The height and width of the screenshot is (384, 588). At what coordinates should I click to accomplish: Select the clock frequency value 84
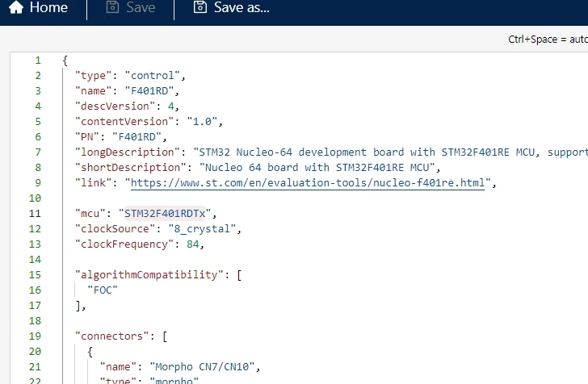[x=193, y=244]
